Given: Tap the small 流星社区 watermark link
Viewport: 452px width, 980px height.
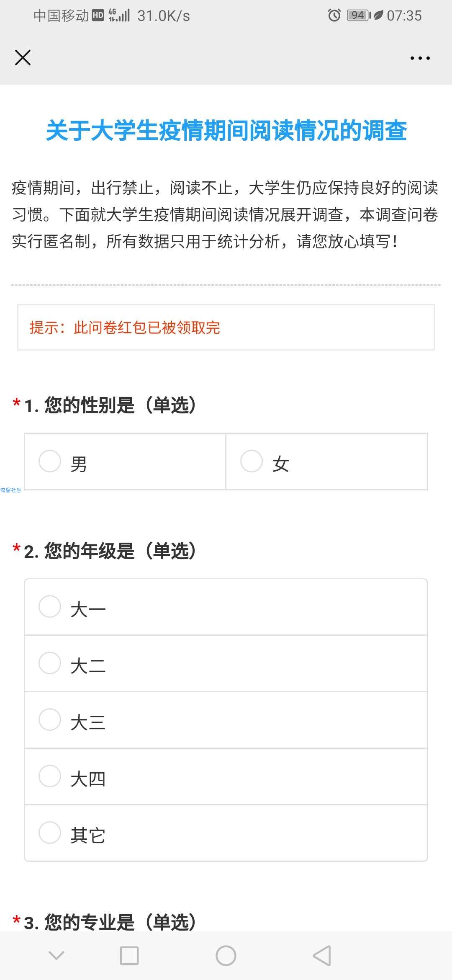Looking at the screenshot, I should pyautogui.click(x=11, y=490).
